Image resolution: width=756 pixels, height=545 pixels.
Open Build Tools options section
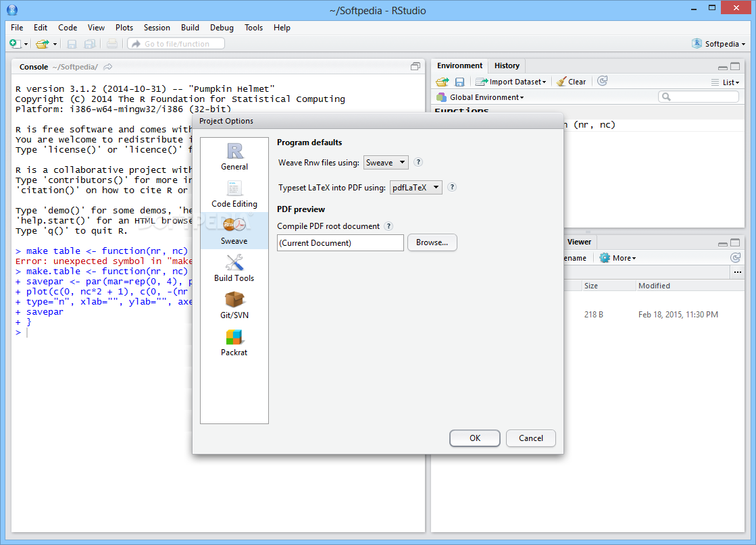(234, 268)
